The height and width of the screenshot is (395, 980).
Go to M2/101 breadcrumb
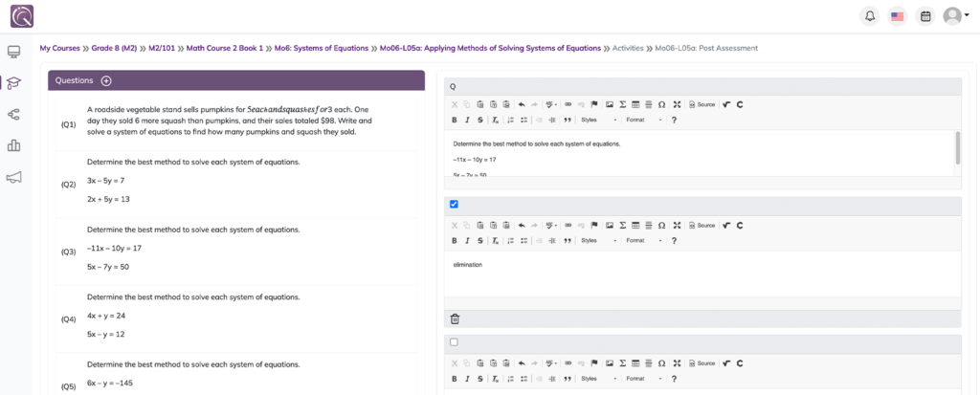point(161,48)
